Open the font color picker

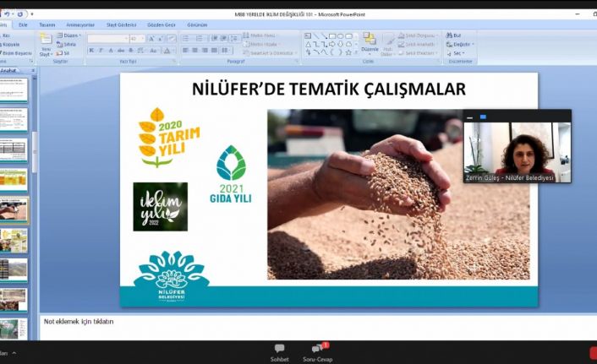pyautogui.click(x=167, y=51)
